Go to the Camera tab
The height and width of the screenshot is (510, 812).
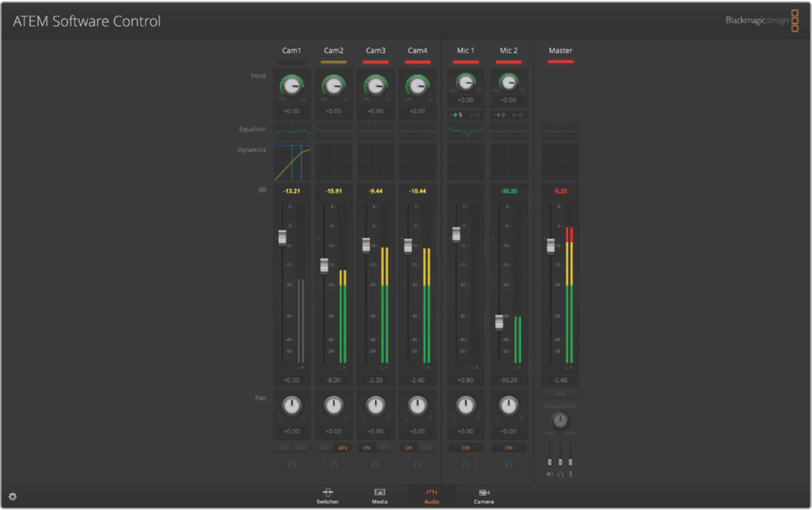[483, 496]
